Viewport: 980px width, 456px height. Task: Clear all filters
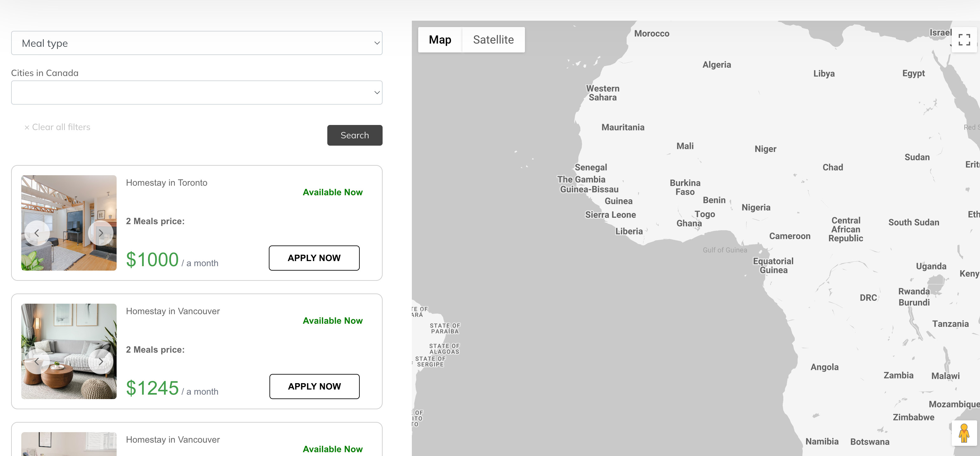coord(58,127)
